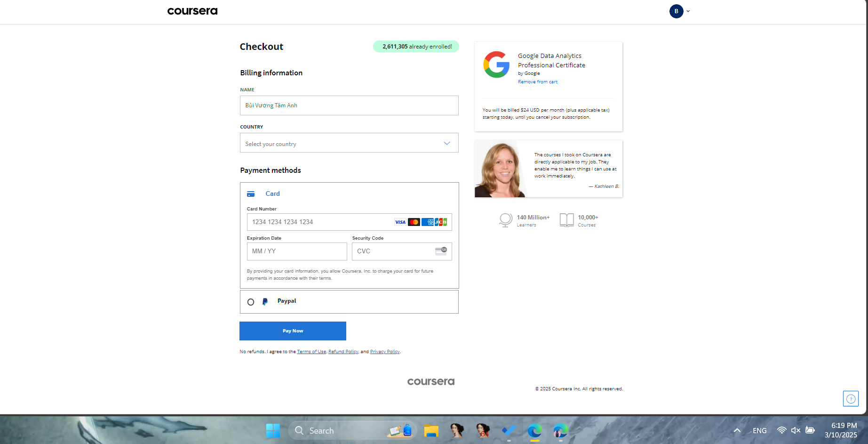Open the blue checkmark To Do app

point(509,430)
